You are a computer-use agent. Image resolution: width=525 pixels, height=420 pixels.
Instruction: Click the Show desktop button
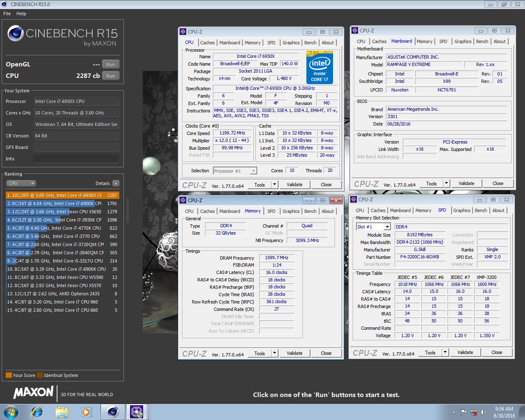[x=522, y=412]
